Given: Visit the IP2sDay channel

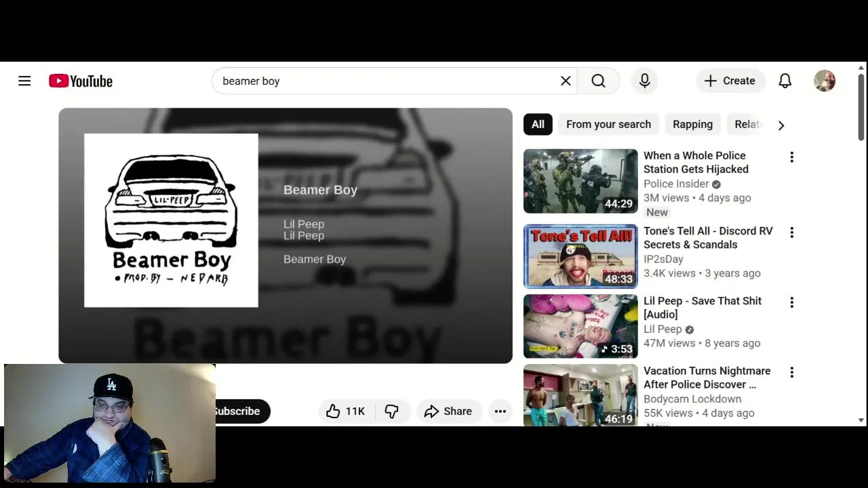Looking at the screenshot, I should pyautogui.click(x=663, y=259).
